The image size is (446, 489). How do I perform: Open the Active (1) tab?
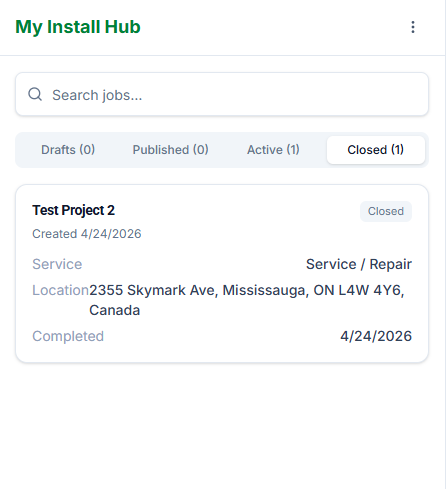pos(273,150)
